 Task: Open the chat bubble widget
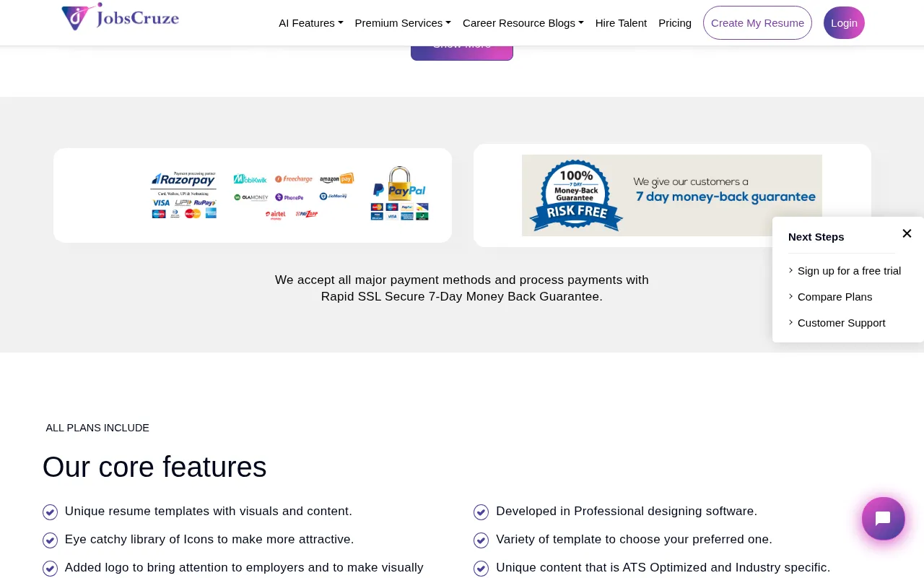(883, 519)
